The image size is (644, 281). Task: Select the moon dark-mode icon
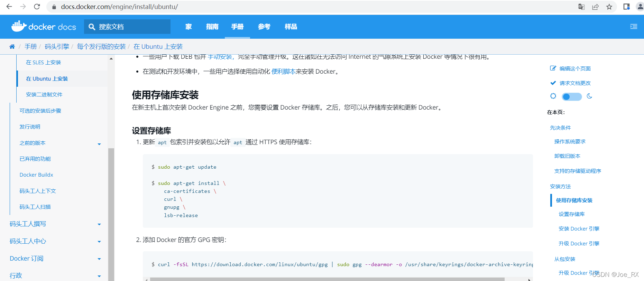pos(589,96)
